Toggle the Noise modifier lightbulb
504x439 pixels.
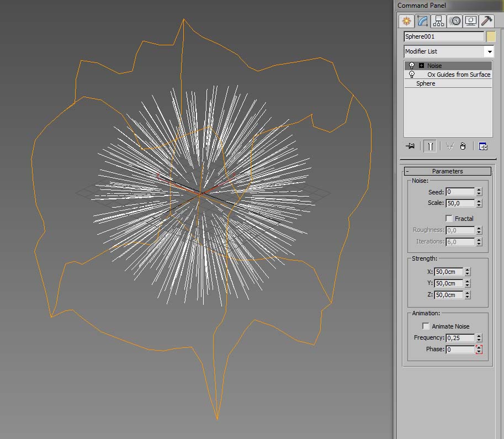pyautogui.click(x=412, y=66)
